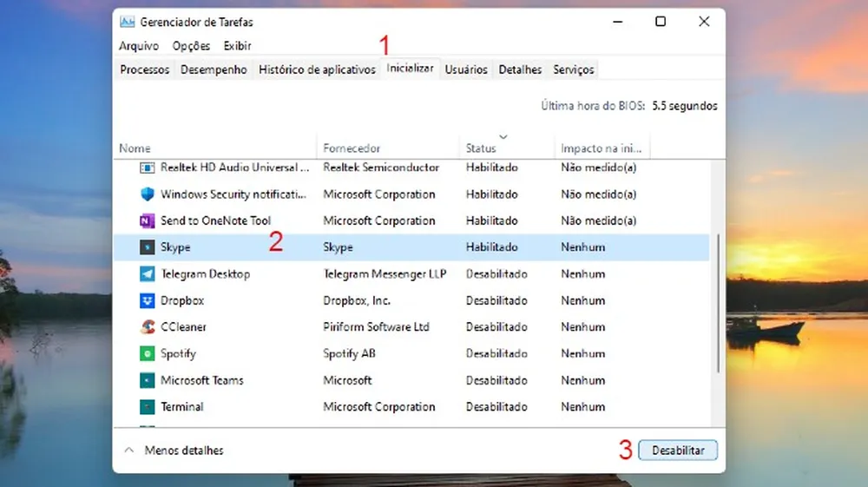Image resolution: width=868 pixels, height=487 pixels.
Task: Click the Dropbox icon in startup list
Action: [x=147, y=301]
